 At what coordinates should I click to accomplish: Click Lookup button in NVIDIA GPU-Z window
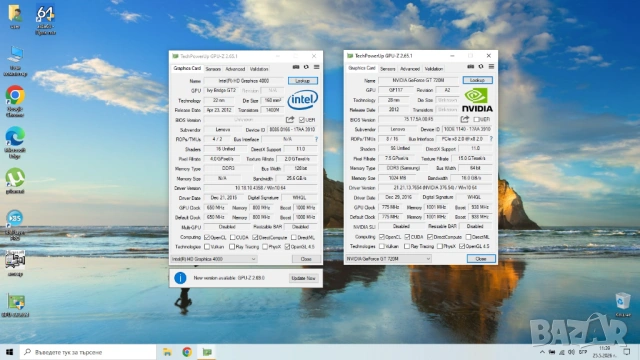477,80
